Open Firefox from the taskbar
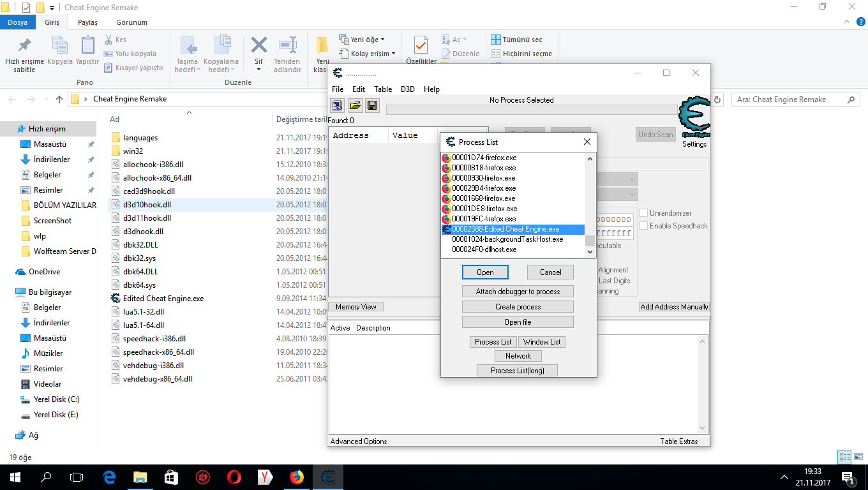This screenshot has width=868, height=490. point(297,477)
